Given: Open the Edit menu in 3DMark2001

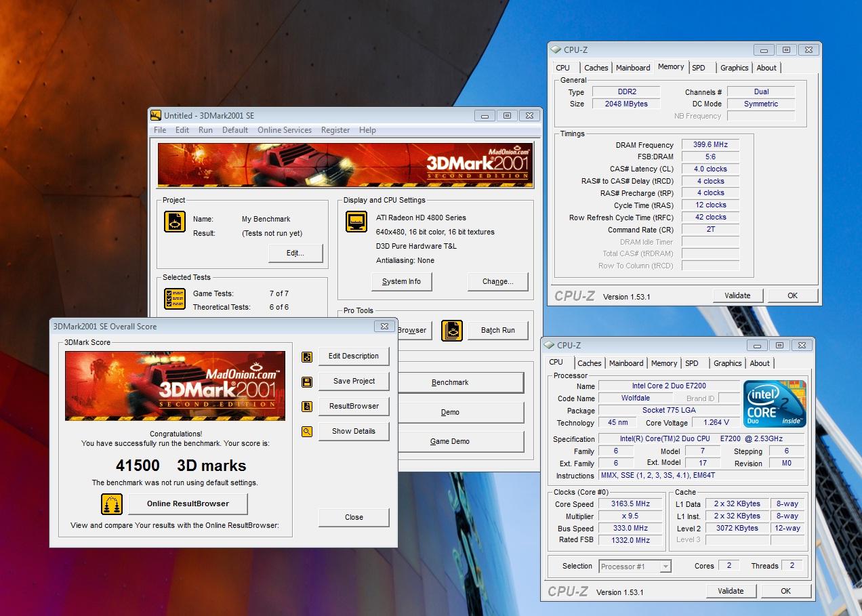Looking at the screenshot, I should click(x=182, y=130).
